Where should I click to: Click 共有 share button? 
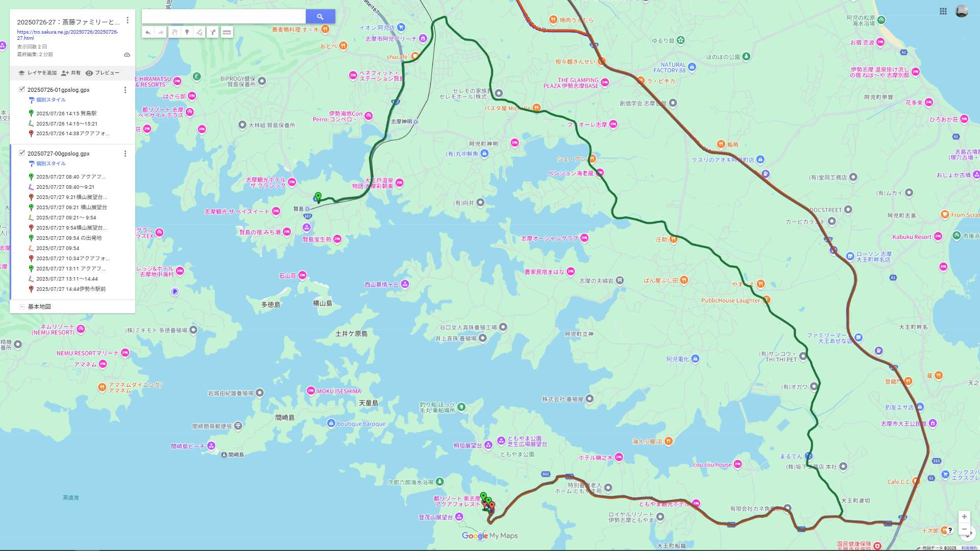71,73
